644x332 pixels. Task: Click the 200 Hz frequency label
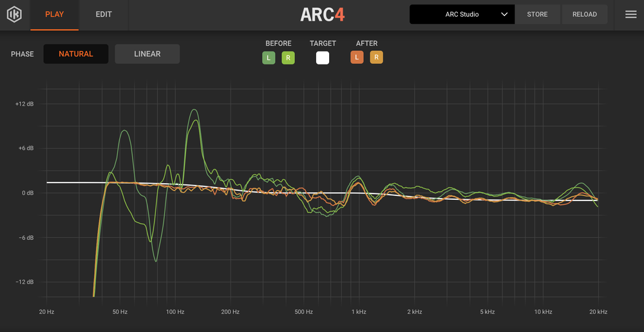click(230, 312)
